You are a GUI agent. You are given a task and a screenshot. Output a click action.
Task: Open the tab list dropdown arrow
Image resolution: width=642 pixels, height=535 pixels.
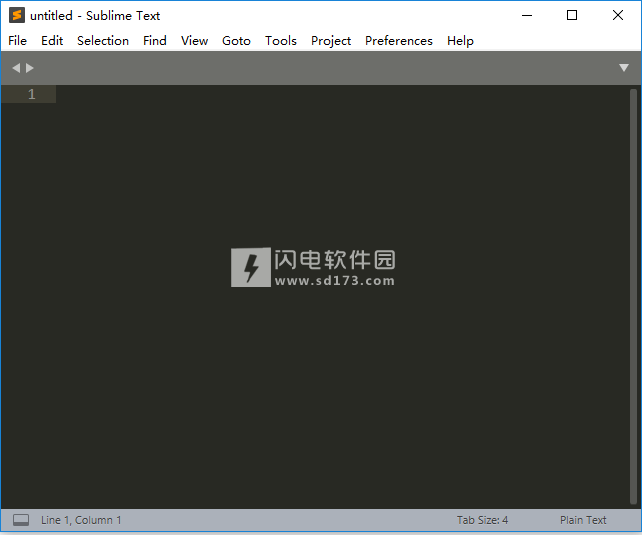(x=624, y=68)
